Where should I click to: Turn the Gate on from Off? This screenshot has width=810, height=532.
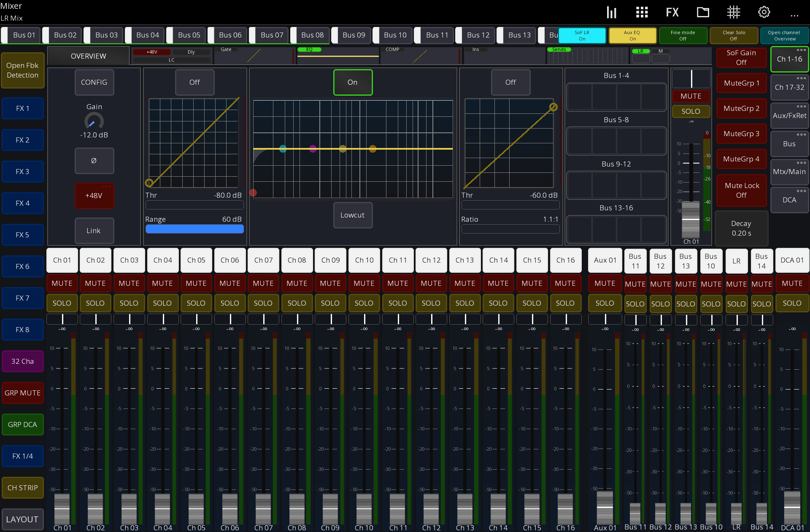194,82
